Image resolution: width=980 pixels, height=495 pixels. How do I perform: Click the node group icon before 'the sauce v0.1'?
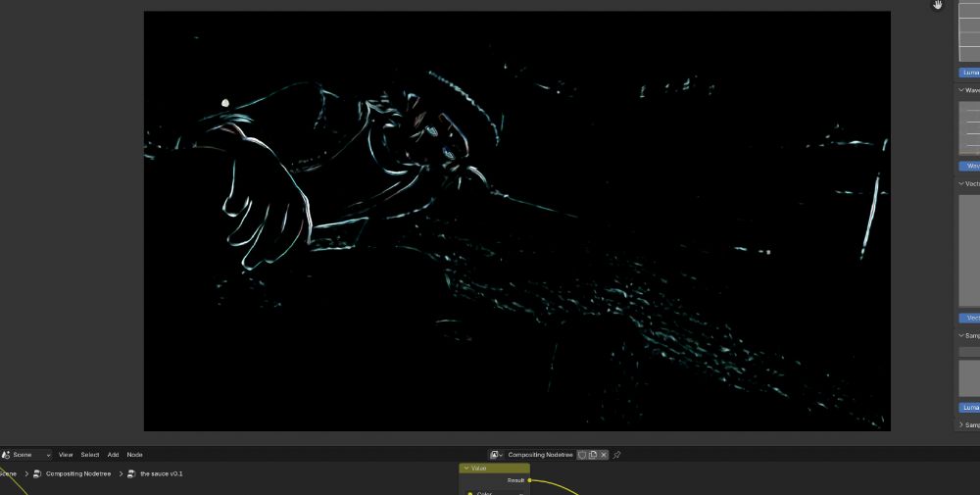pos(131,473)
